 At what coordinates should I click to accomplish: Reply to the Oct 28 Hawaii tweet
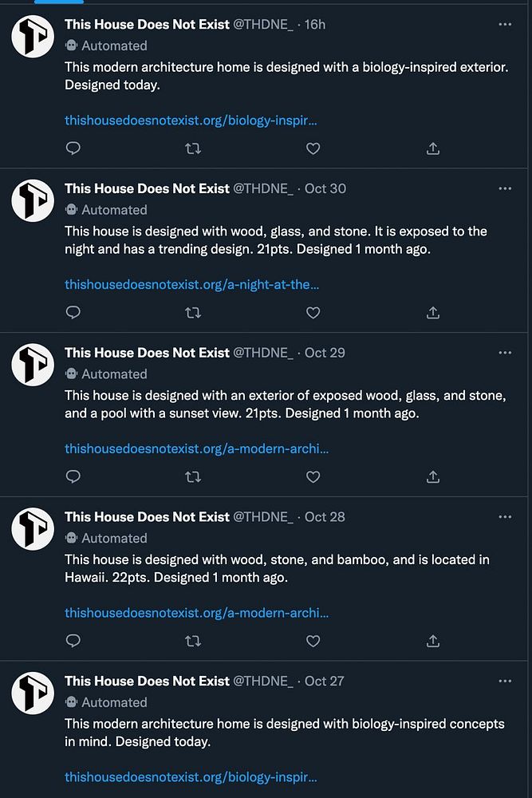73,641
